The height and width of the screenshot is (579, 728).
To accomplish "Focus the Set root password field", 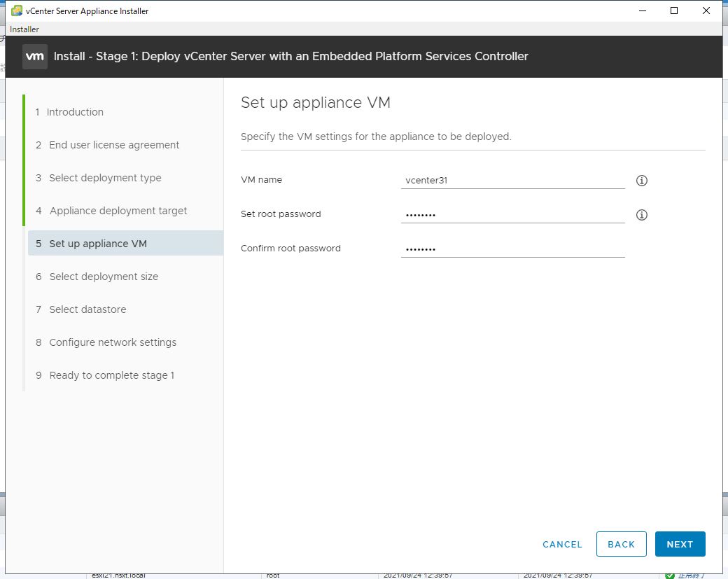I will (x=512, y=214).
